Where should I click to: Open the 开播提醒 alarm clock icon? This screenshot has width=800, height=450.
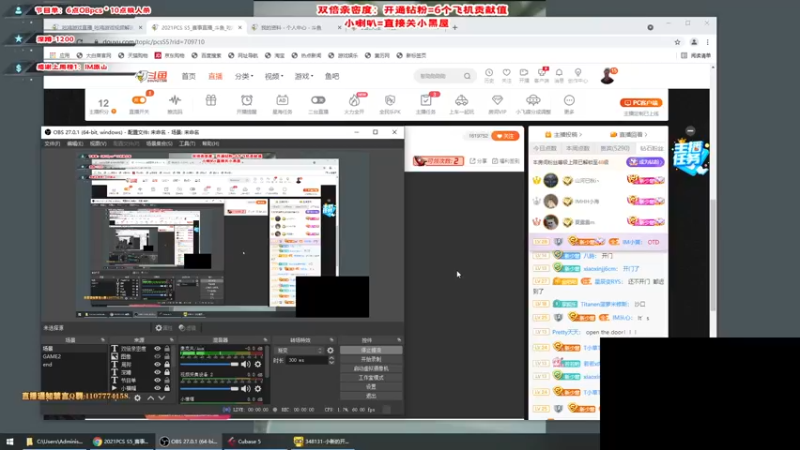click(x=247, y=101)
